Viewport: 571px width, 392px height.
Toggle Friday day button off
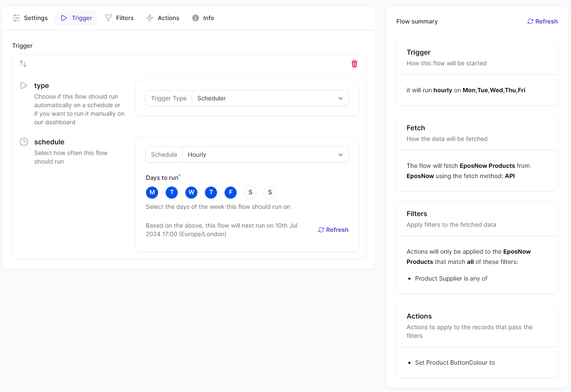click(231, 193)
